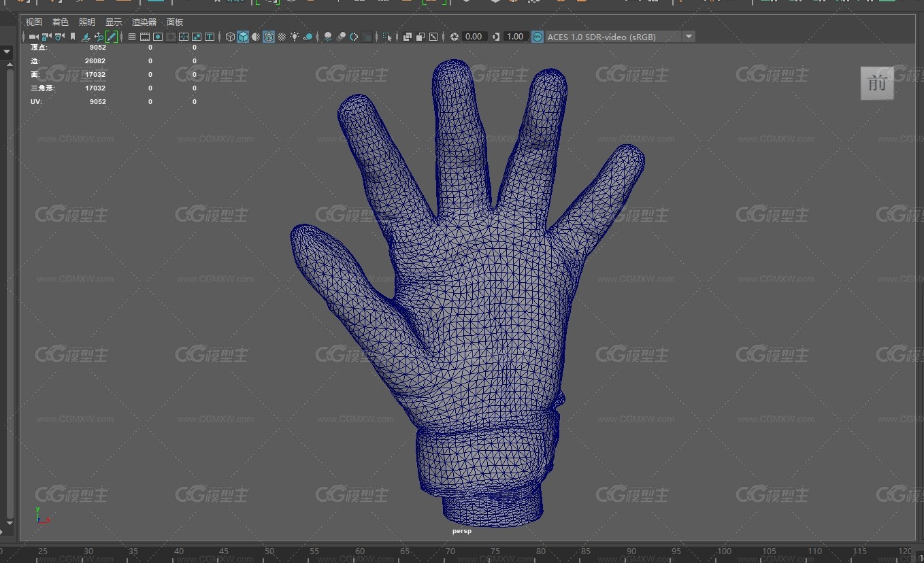Viewport: 924px width, 563px height.
Task: Open the 渲染器 menu
Action: (x=144, y=22)
